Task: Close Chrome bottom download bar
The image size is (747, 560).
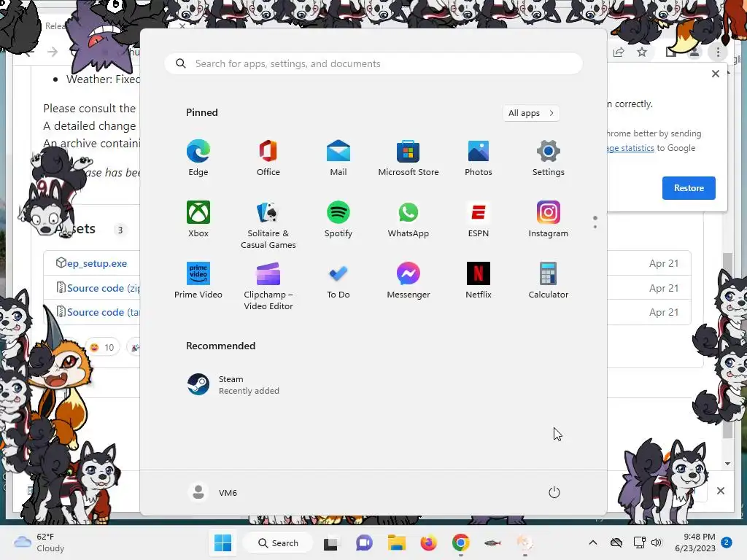Action: [x=720, y=491]
